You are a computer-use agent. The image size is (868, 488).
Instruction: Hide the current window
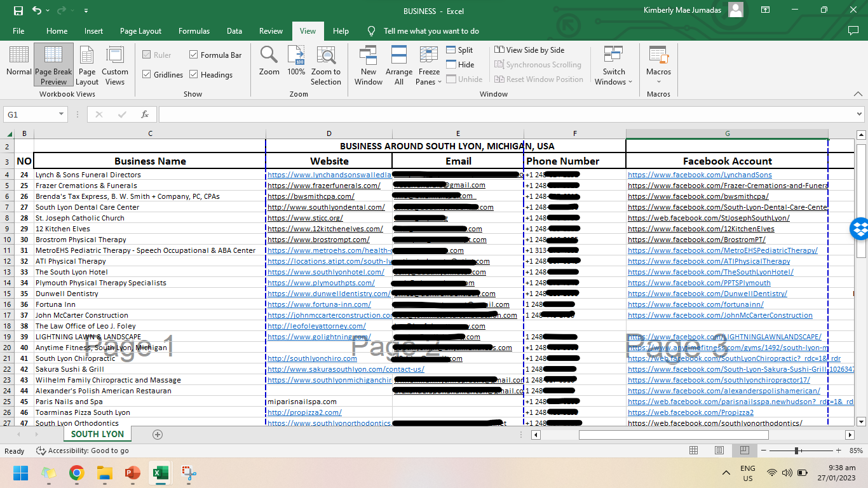(x=460, y=64)
